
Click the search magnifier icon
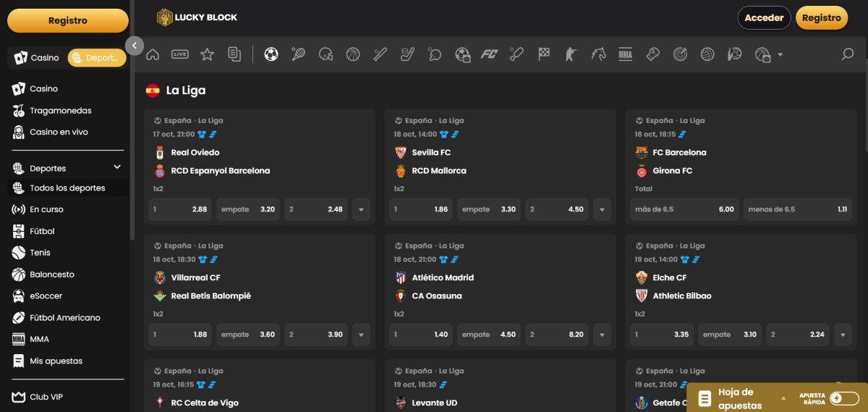point(848,54)
